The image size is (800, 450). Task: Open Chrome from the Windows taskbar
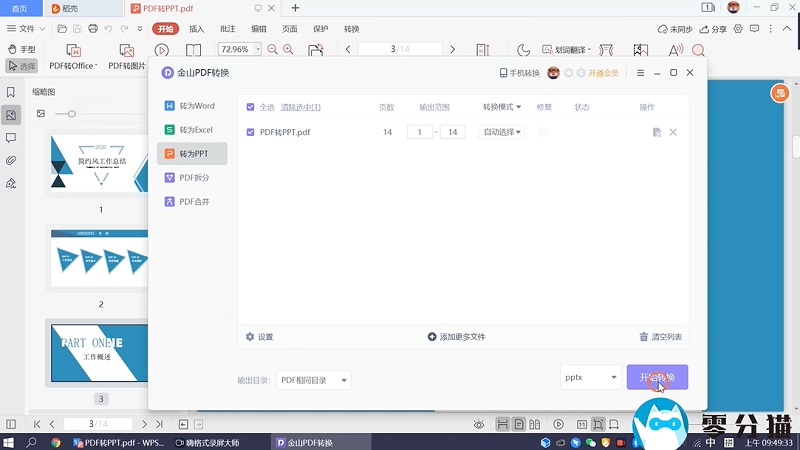tap(56, 442)
